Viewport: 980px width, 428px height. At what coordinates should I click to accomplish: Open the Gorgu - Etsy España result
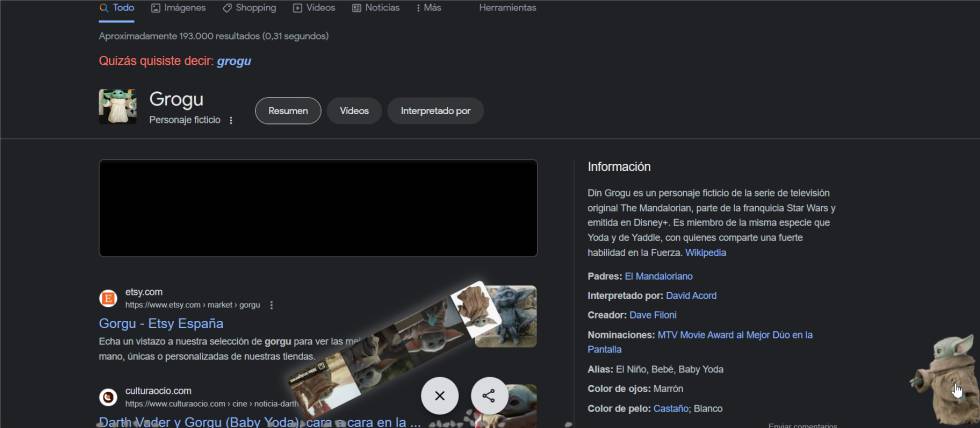[x=161, y=324]
